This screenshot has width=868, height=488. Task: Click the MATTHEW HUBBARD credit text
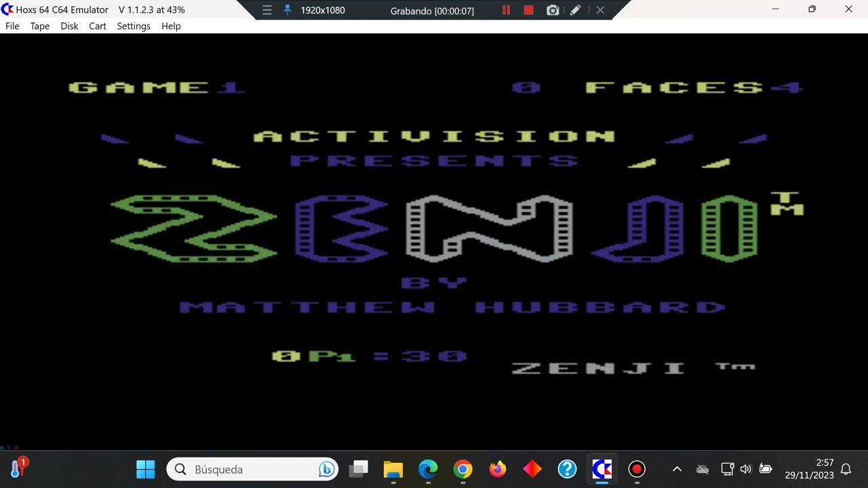tap(452, 307)
